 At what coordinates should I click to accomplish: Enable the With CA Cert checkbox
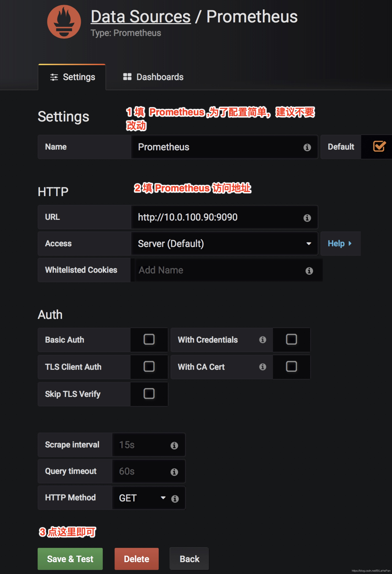click(x=291, y=367)
